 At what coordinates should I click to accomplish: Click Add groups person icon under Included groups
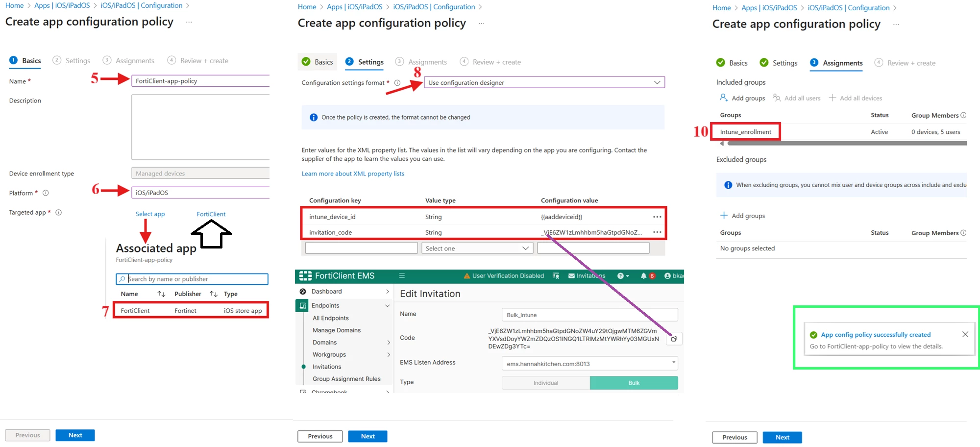pyautogui.click(x=724, y=98)
